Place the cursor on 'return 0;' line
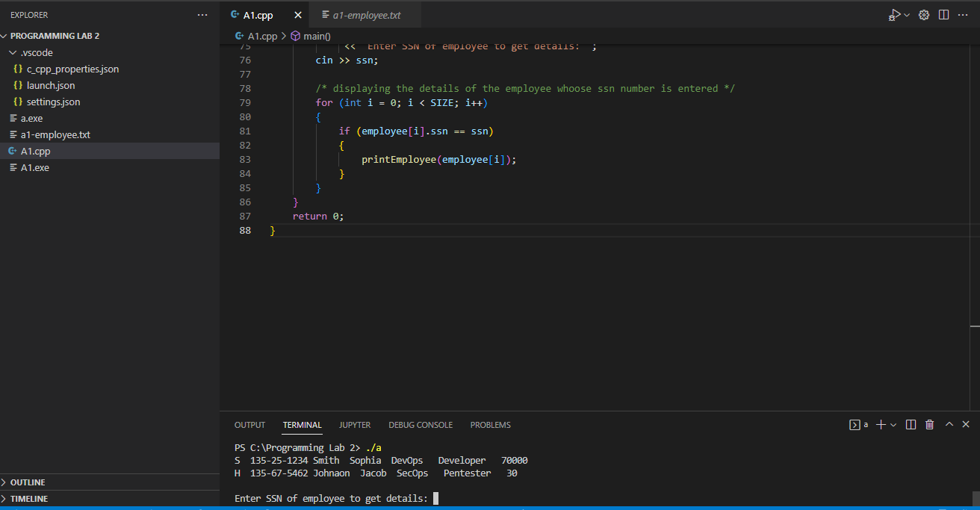 tap(318, 217)
